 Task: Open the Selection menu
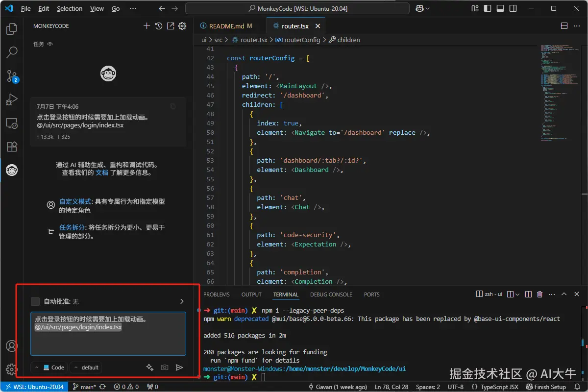70,8
